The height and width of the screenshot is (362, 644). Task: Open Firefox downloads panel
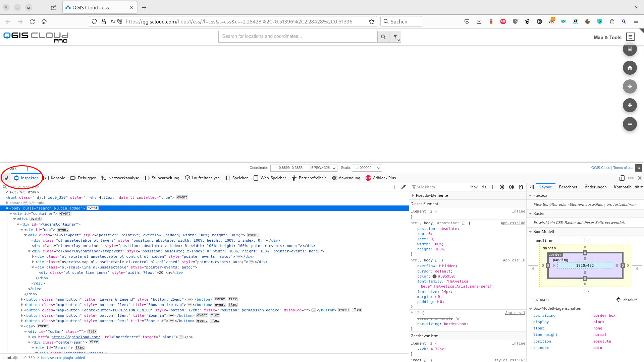[479, 21]
